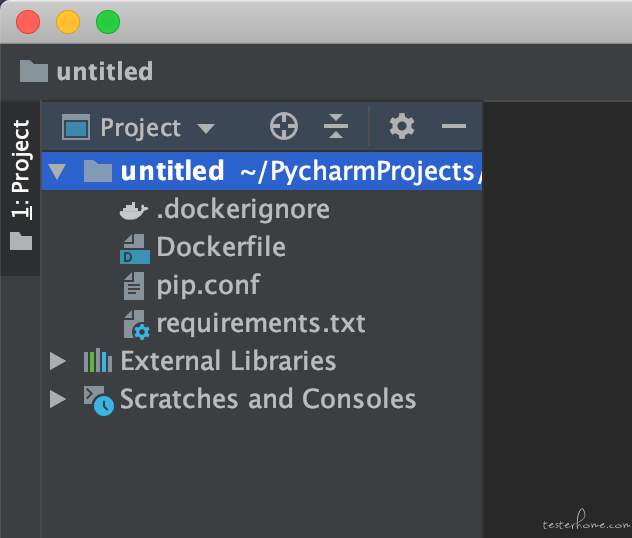Viewport: 632px width, 538px height.
Task: Click the requirements.txt gear file icon
Action: [136, 325]
